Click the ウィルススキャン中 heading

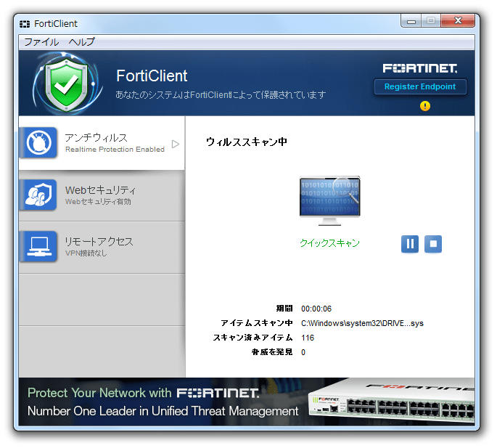click(247, 142)
